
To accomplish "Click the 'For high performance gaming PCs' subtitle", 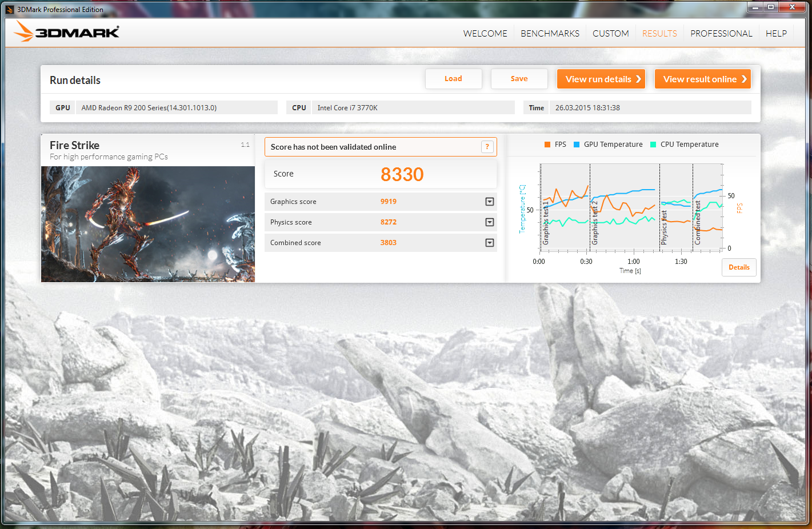I will (x=109, y=157).
